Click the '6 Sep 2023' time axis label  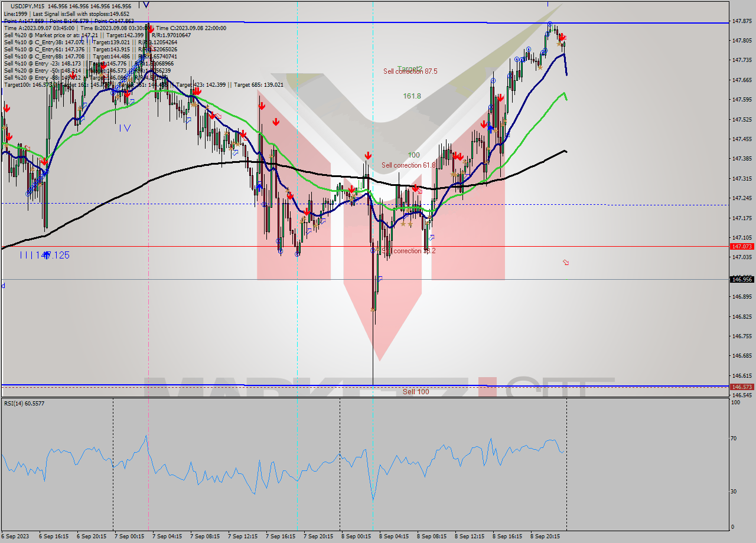click(14, 537)
